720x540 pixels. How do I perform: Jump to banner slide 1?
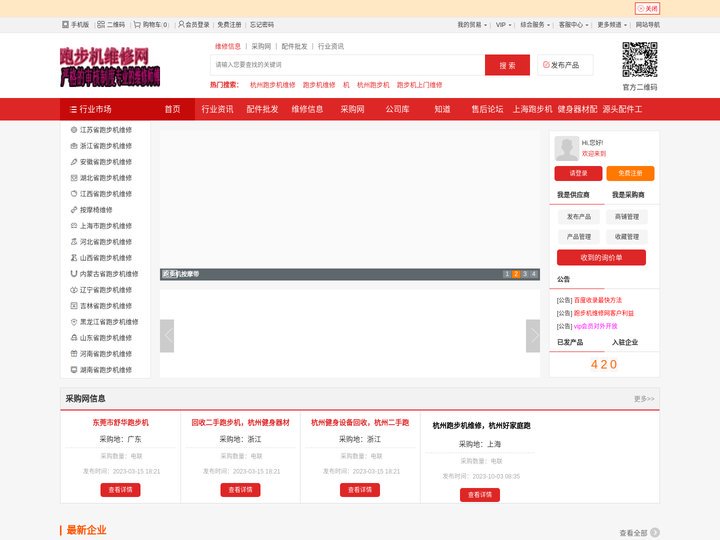(507, 274)
